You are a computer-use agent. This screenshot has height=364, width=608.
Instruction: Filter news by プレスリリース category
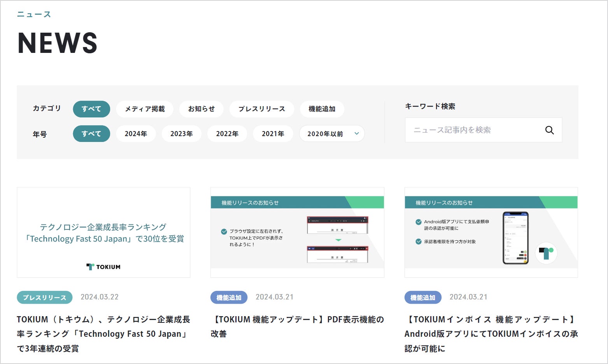tap(262, 109)
